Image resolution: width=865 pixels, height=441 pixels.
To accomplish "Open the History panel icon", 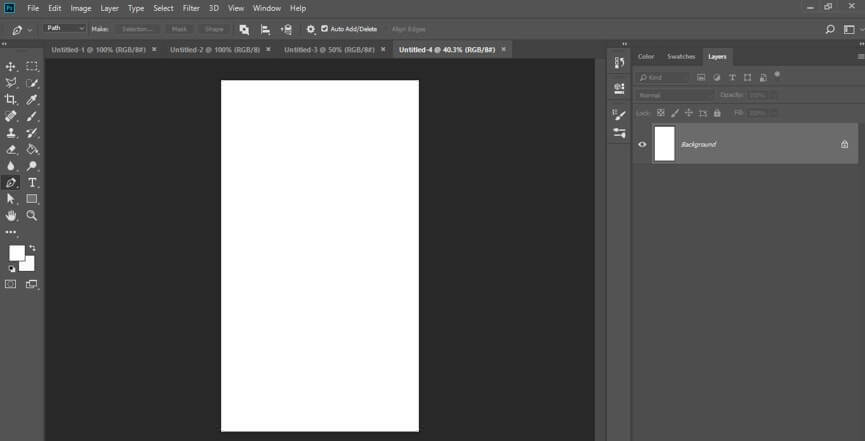I will click(x=619, y=63).
